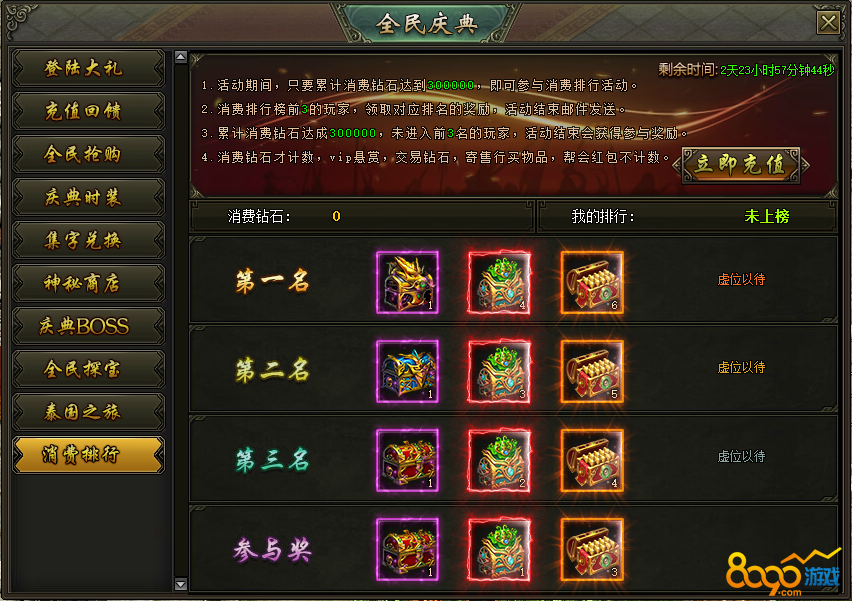Click third place green jewel chest reward
Viewport: 852px width, 601px height.
tap(499, 460)
